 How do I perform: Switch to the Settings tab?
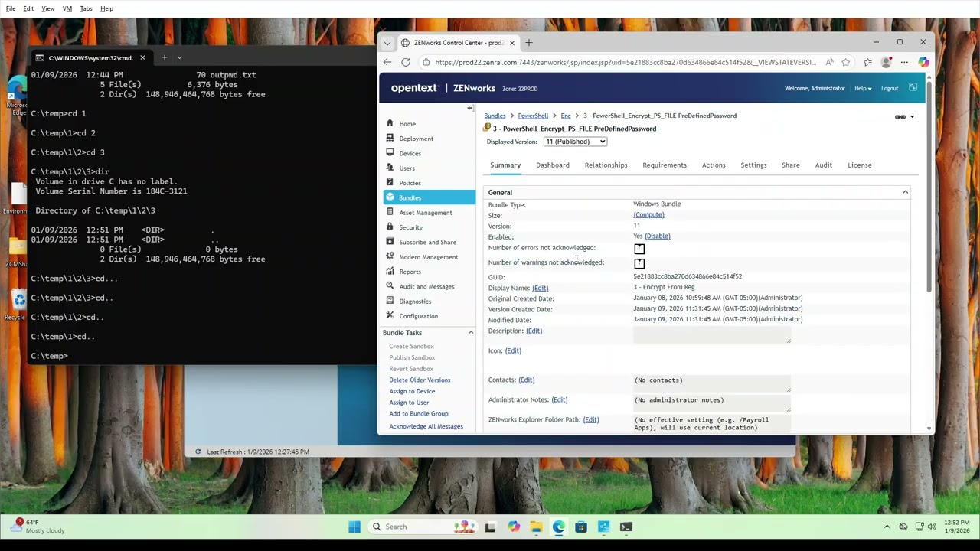753,165
